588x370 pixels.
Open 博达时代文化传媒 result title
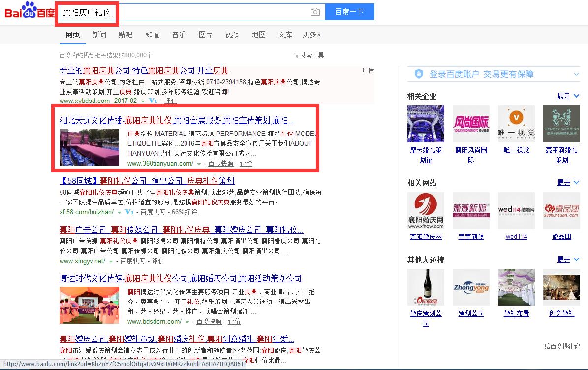181,278
